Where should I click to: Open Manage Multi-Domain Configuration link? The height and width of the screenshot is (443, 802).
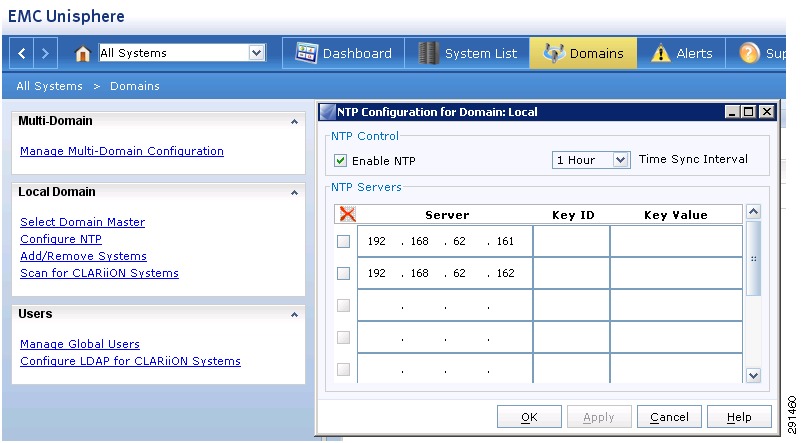coord(122,151)
